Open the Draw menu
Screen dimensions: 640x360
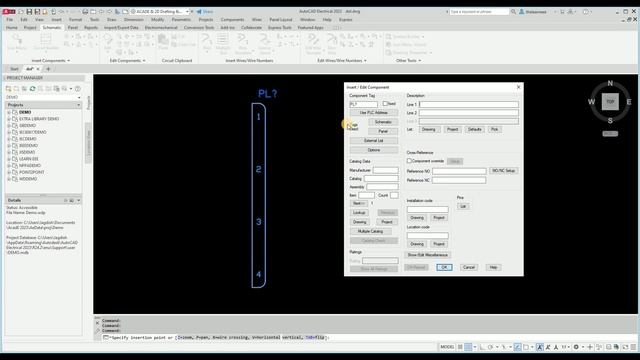111,20
